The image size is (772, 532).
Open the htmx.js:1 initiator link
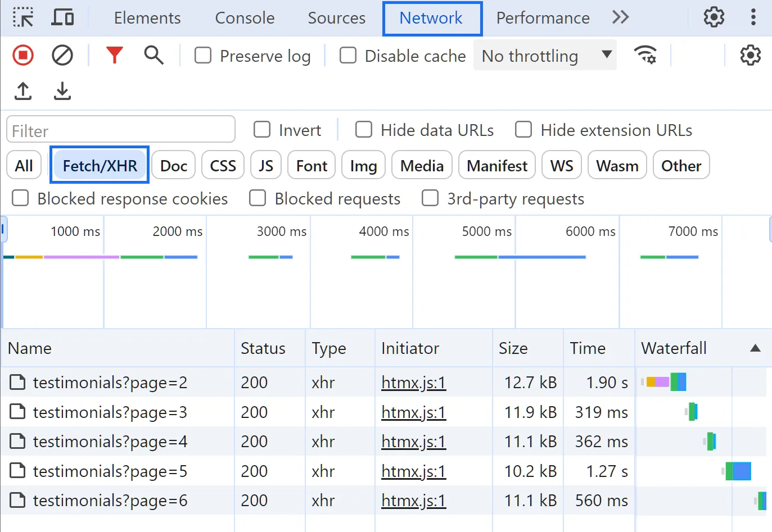413,383
